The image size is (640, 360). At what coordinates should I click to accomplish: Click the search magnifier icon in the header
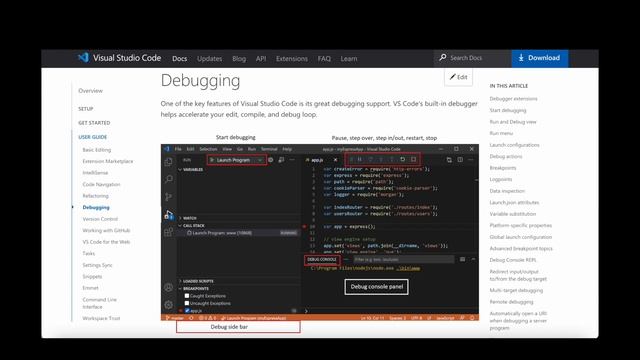click(x=442, y=58)
